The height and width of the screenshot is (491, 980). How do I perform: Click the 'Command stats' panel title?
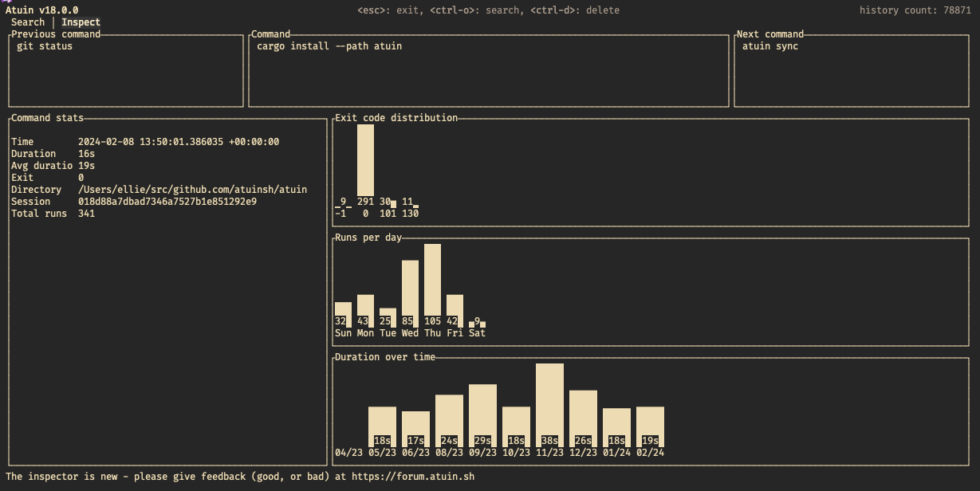[47, 118]
